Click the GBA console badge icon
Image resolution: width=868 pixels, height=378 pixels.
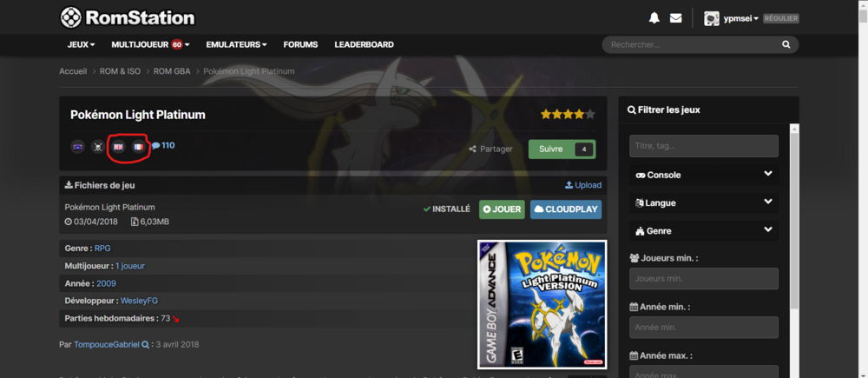[78, 147]
